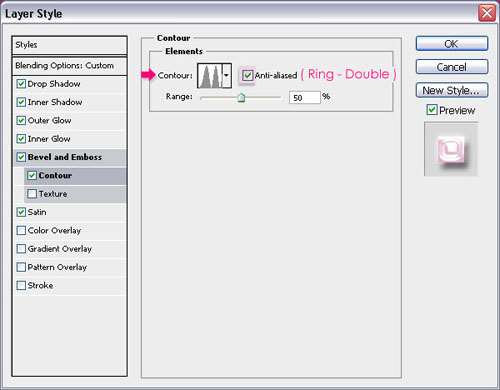Enable the Texture checkbox
This screenshot has width=500, height=390.
pos(32,194)
